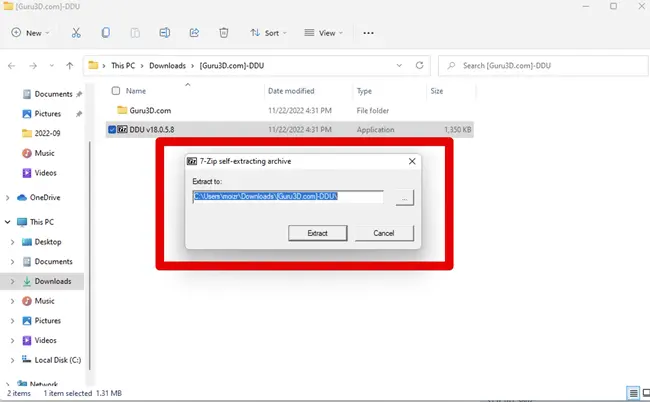Viewport: 650px width, 402px height.
Task: Click the Delete trash icon
Action: 224,33
